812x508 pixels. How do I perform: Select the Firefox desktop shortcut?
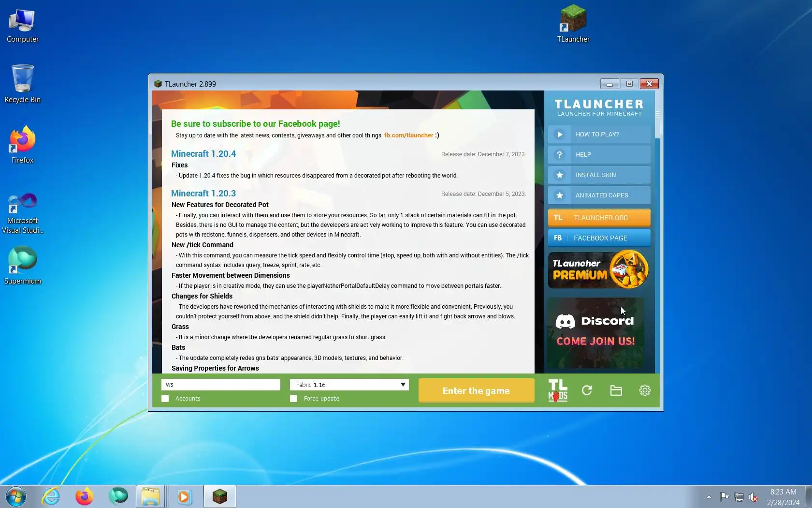pyautogui.click(x=22, y=145)
